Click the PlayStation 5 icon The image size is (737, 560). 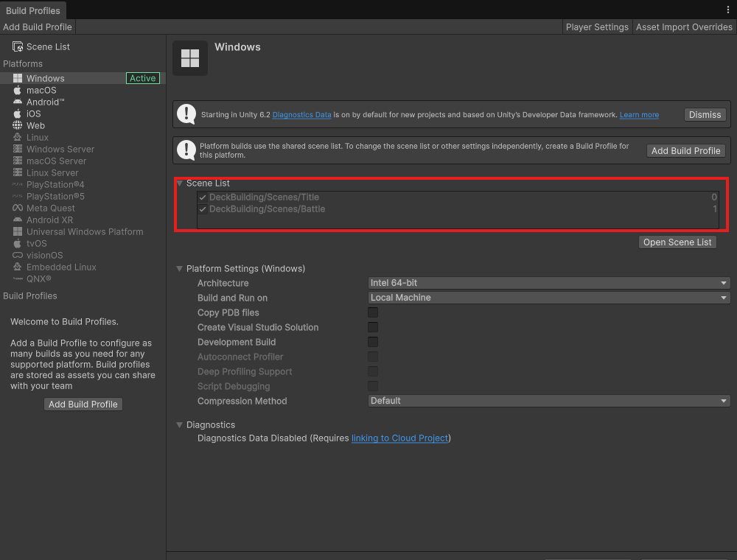point(18,196)
